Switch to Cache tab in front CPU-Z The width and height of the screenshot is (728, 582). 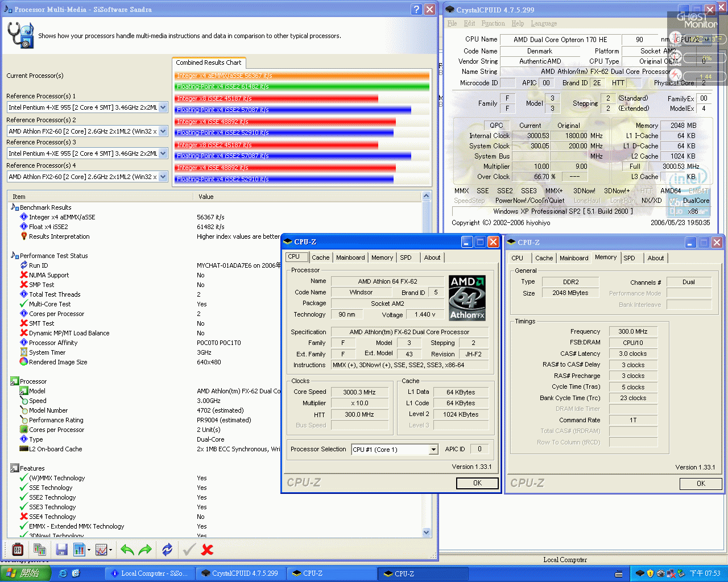(320, 257)
